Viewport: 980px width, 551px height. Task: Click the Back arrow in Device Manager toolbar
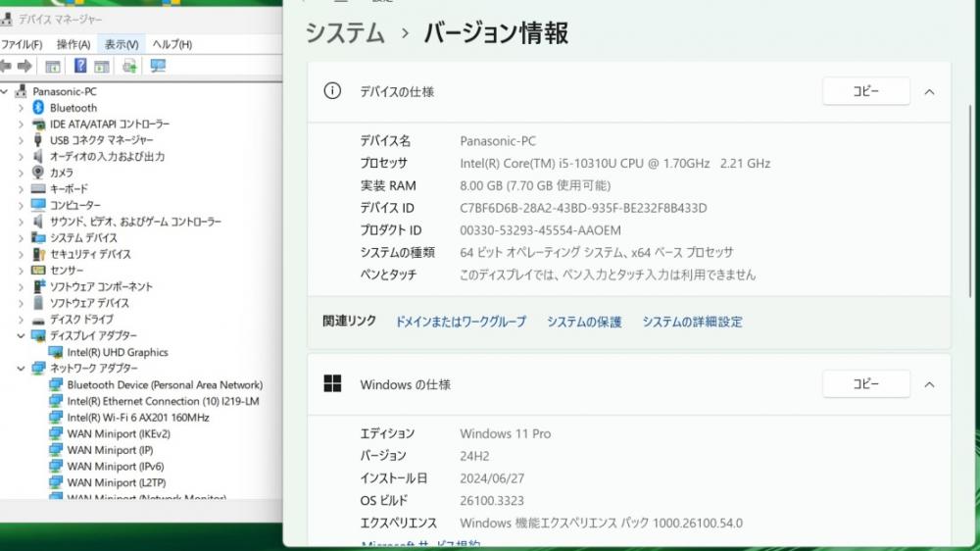pyautogui.click(x=6, y=66)
